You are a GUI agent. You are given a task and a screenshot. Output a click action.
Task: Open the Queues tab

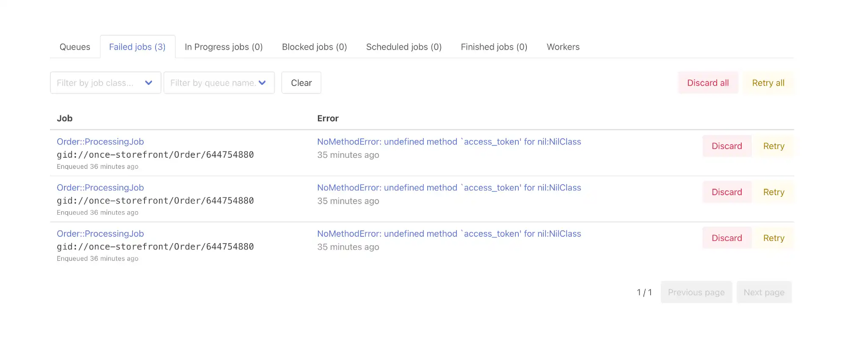pos(75,47)
